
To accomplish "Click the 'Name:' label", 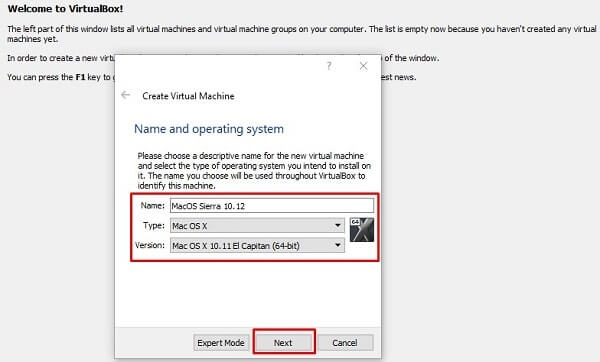I will 153,205.
